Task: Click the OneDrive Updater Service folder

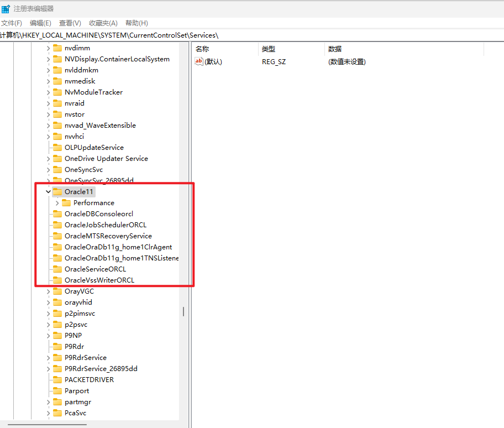Action: [106, 158]
